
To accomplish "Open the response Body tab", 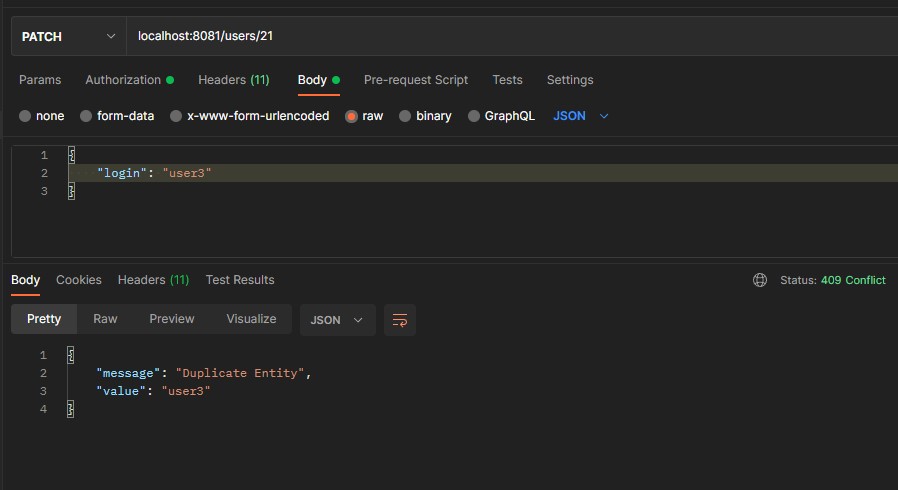I will [x=25, y=280].
